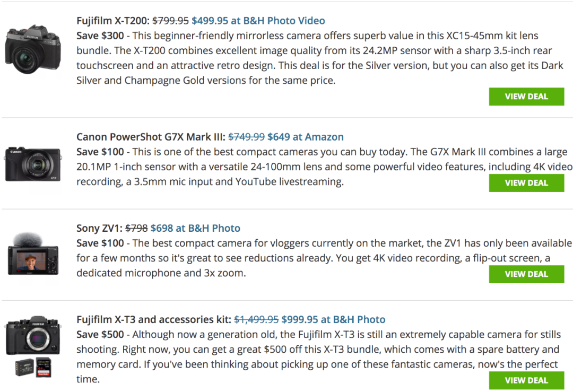
Task: Click the struck-through $1,499.95 price link
Action: tap(256, 320)
